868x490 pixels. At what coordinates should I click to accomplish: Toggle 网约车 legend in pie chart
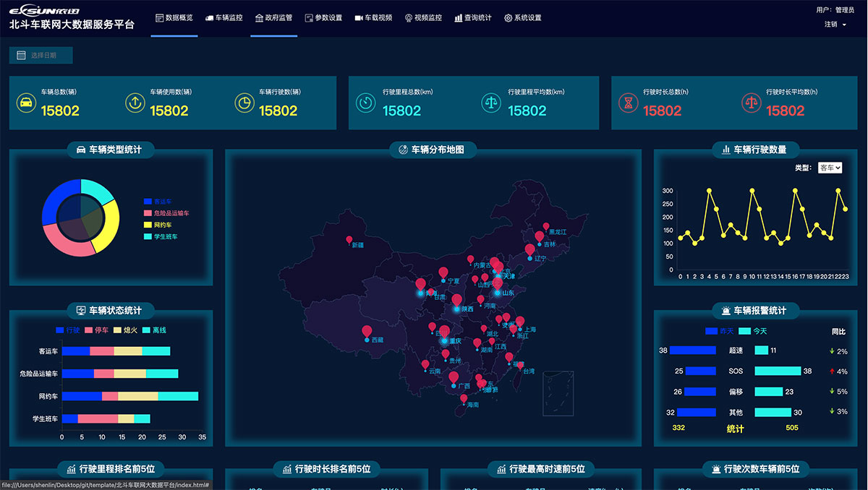(158, 225)
